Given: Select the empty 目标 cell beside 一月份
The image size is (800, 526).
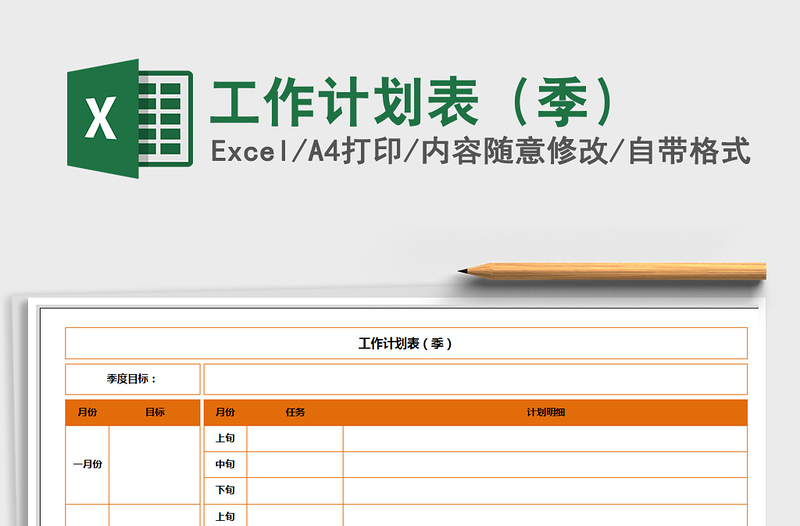Looking at the screenshot, I should coord(155,465).
